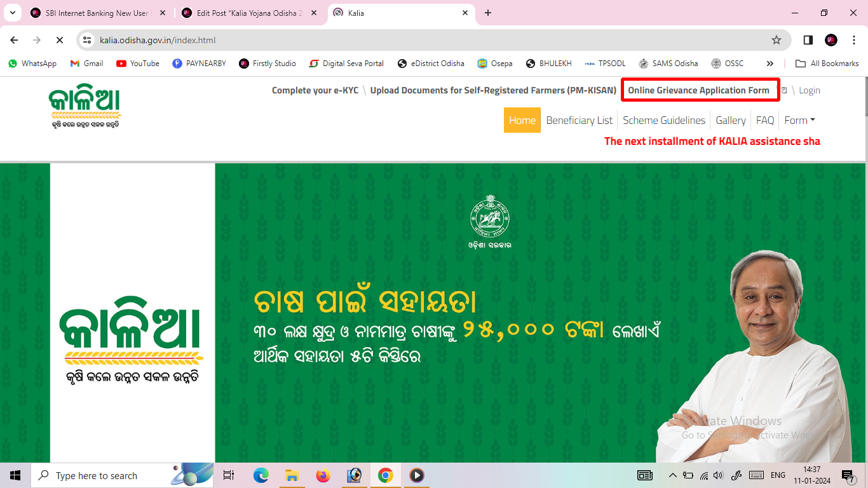Viewport: 868px width, 488px height.
Task: Open the SAMS Odisha bookmark
Action: [668, 63]
